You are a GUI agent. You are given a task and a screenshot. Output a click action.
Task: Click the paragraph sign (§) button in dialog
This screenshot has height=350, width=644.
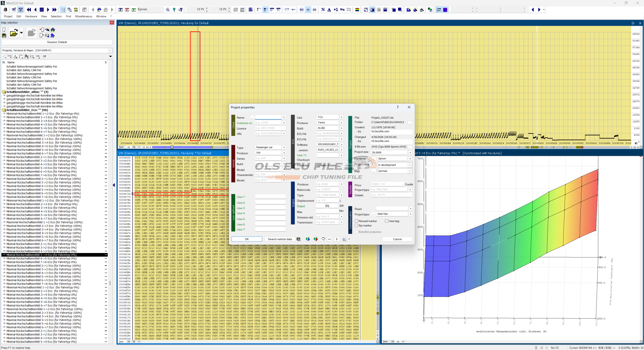pyautogui.click(x=337, y=239)
